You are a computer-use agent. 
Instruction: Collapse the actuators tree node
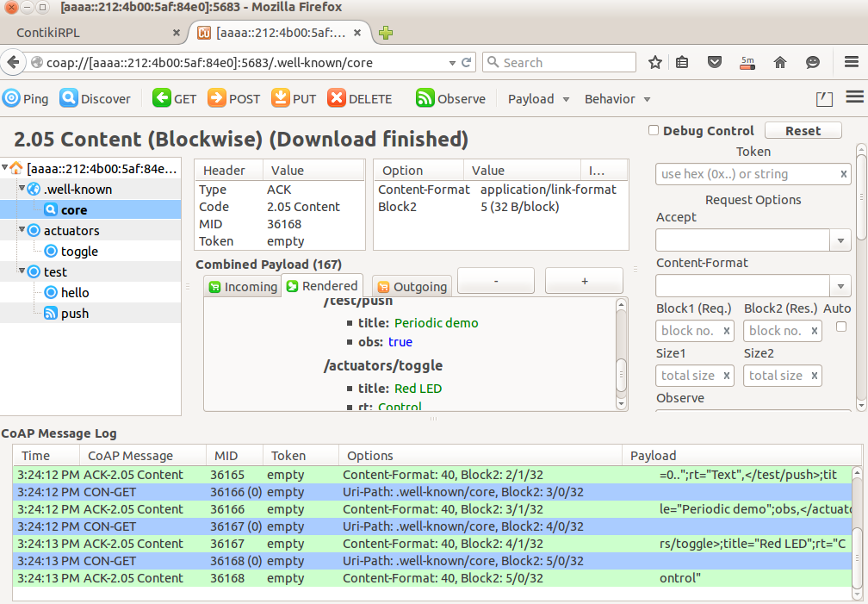tap(22, 231)
